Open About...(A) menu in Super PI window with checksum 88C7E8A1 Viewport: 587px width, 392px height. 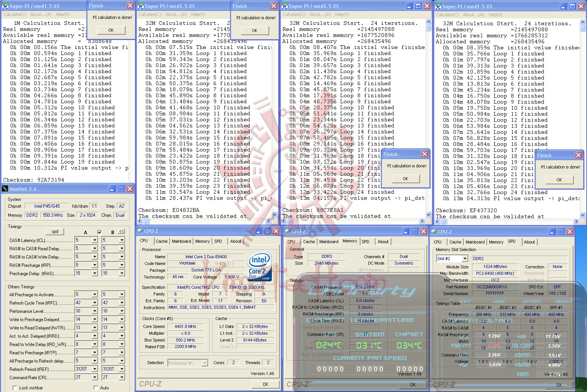click(x=320, y=14)
